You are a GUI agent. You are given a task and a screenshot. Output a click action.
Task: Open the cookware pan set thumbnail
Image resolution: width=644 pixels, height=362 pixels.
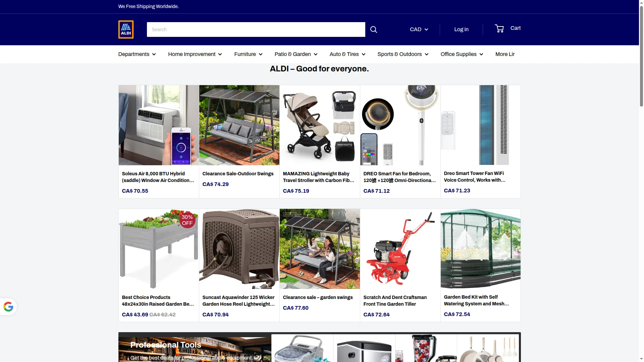click(488, 348)
